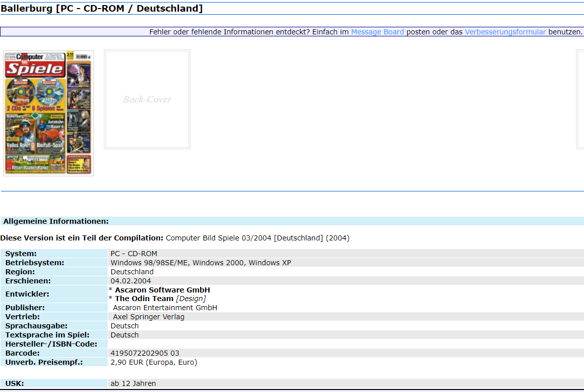Click the Region value 'Deutschland'

click(x=131, y=271)
